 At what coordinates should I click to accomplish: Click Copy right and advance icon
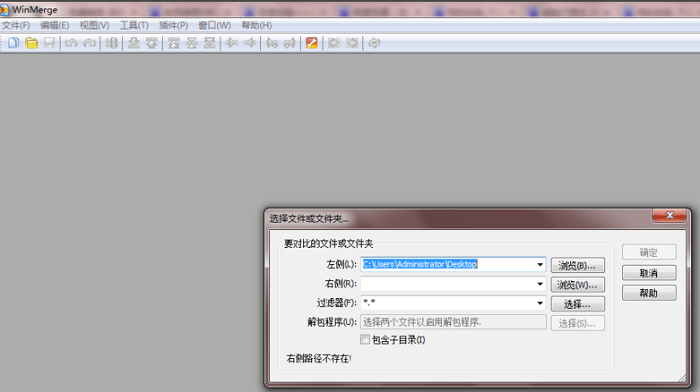tap(272, 43)
